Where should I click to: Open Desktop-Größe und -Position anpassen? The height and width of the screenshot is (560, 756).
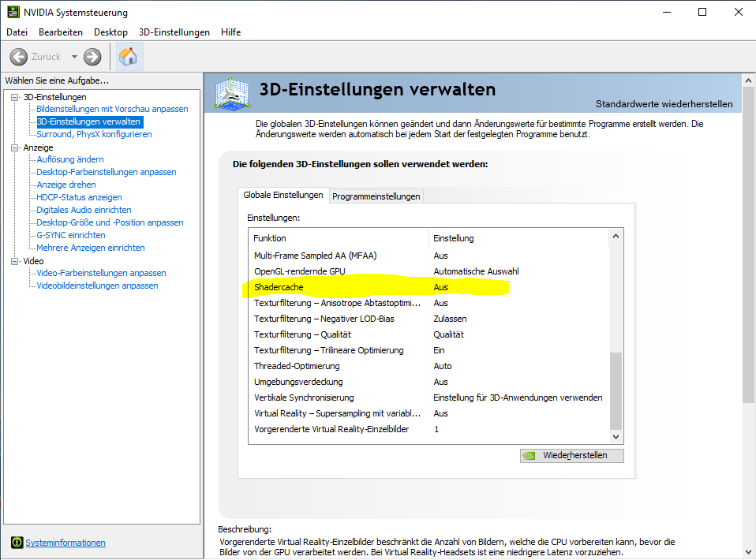pyautogui.click(x=110, y=222)
